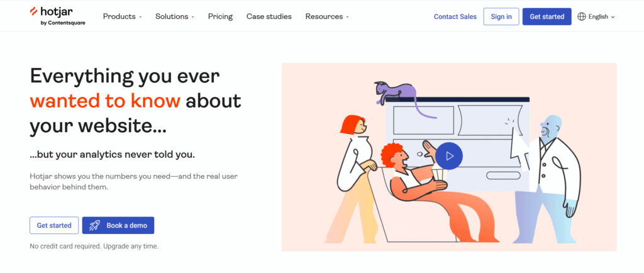The width and height of the screenshot is (644, 273).
Task: Click the "by Contentsquare" text under the logo
Action: [x=63, y=21]
